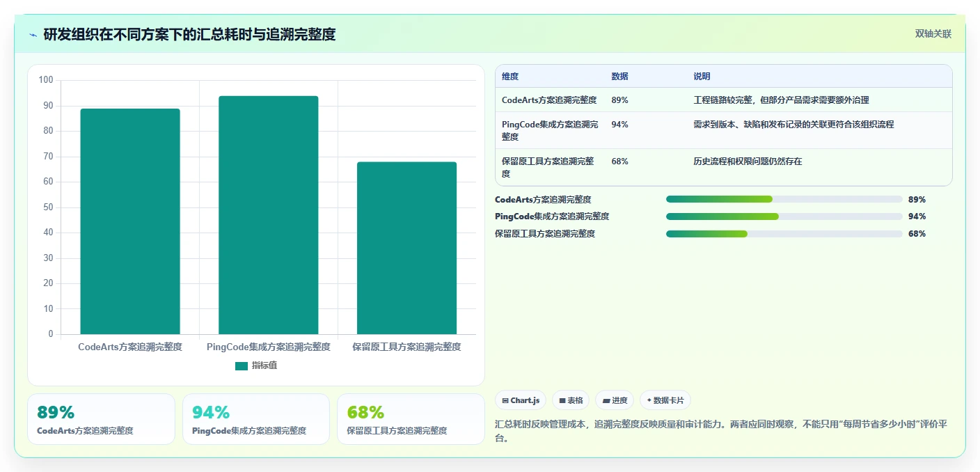Open the 68% 保留原工具 data card
The width and height of the screenshot is (980, 472).
pyautogui.click(x=411, y=419)
